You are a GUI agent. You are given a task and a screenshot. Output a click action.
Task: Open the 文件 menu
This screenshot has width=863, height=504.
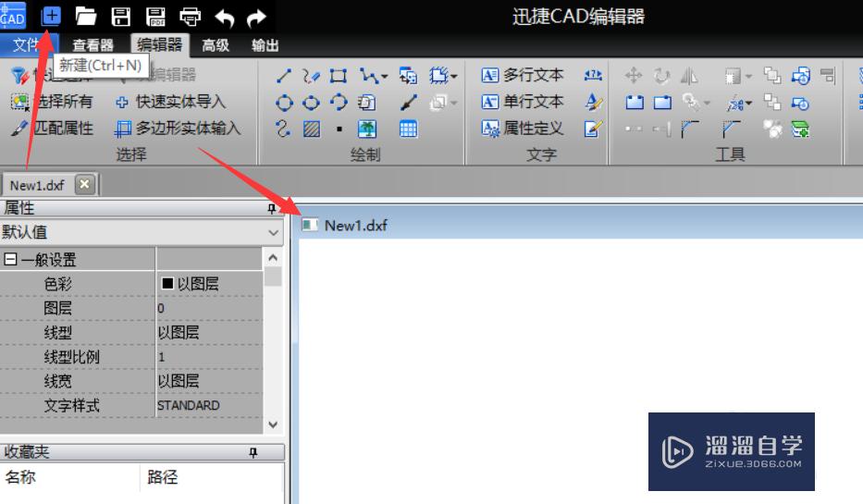(27, 44)
